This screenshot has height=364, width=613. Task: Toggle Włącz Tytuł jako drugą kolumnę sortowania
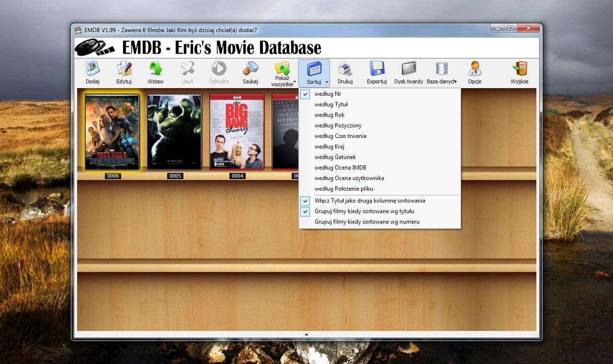(x=380, y=201)
